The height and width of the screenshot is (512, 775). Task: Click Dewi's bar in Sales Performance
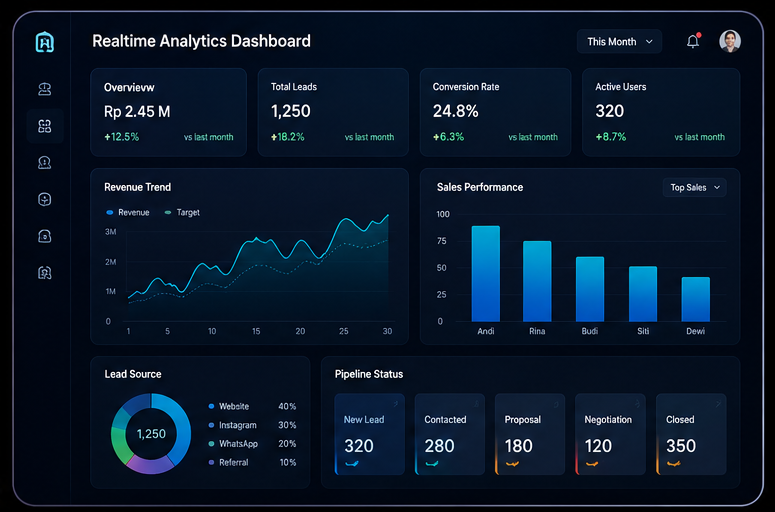(695, 299)
